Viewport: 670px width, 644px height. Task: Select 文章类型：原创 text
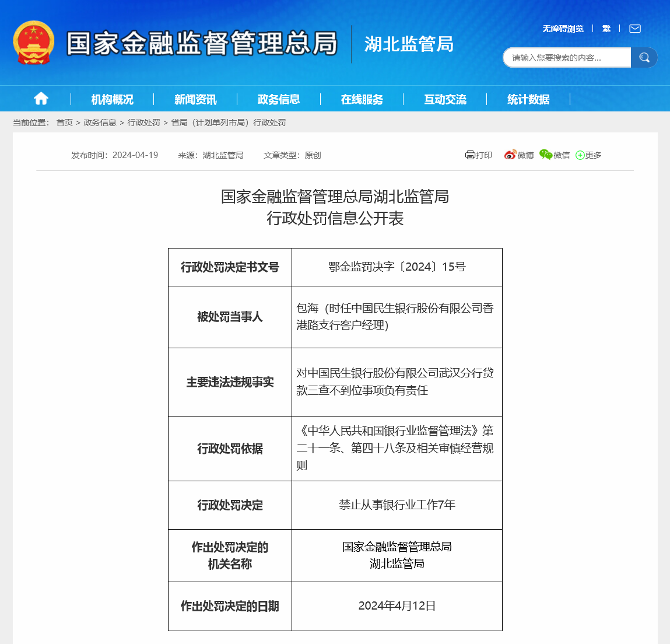coord(292,155)
